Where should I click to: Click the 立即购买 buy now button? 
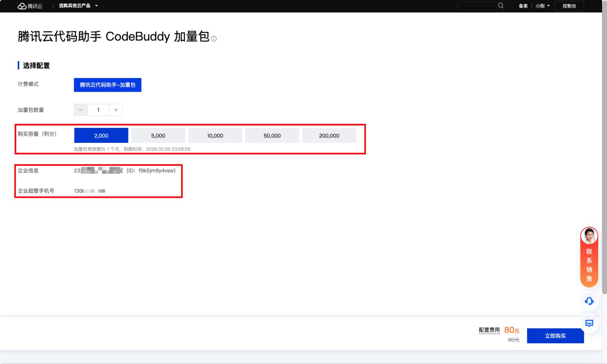(555, 336)
